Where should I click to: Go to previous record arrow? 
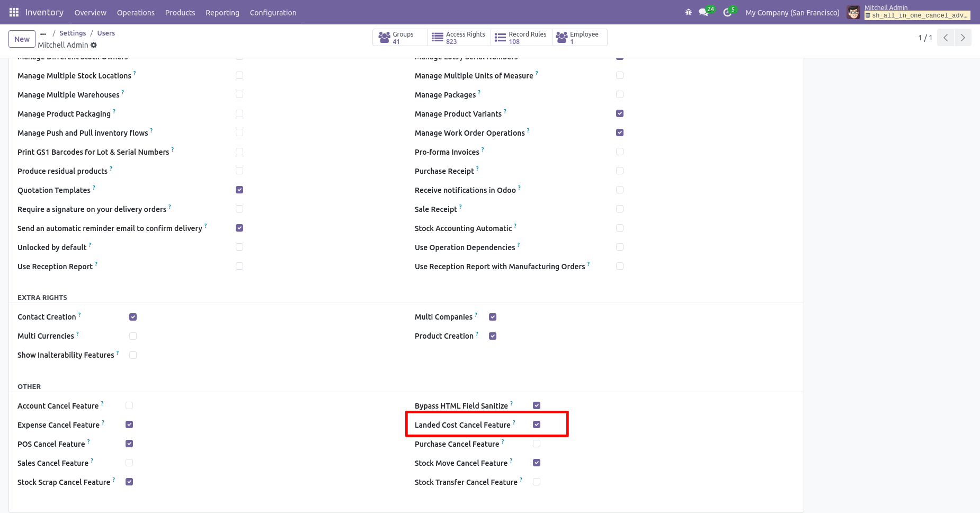946,38
